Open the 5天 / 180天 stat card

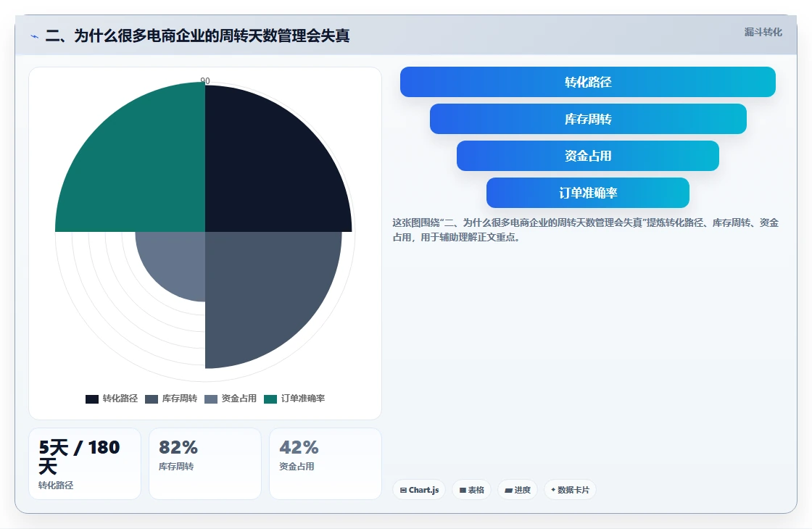(85, 464)
